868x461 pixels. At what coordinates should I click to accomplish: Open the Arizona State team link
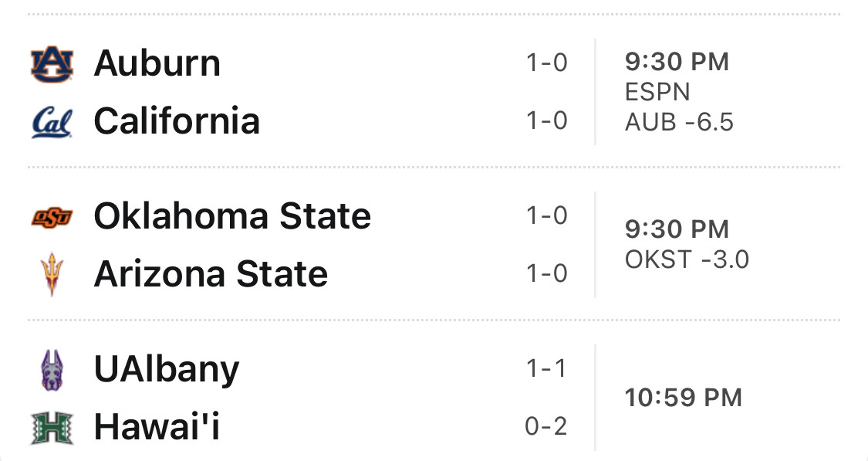[x=211, y=273]
